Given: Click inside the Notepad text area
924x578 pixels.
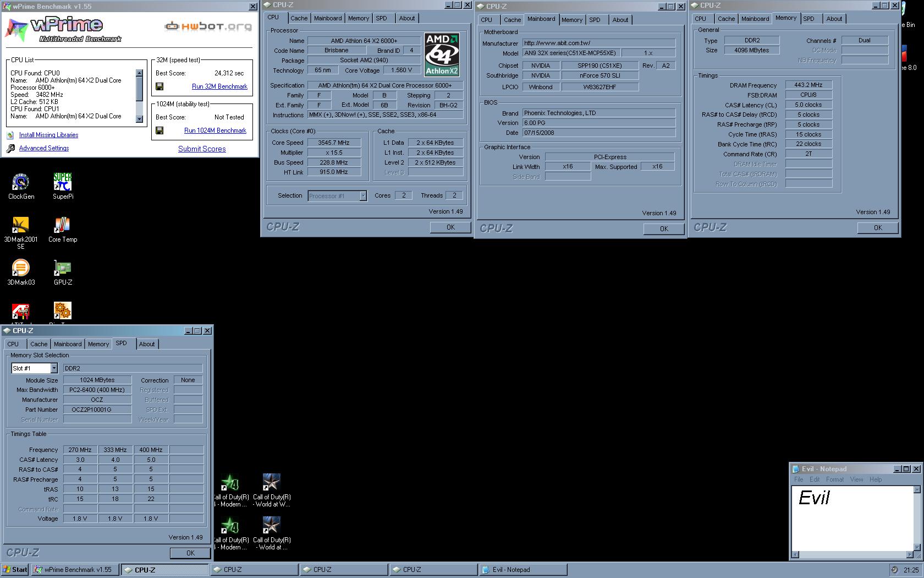Looking at the screenshot, I should click(853, 517).
